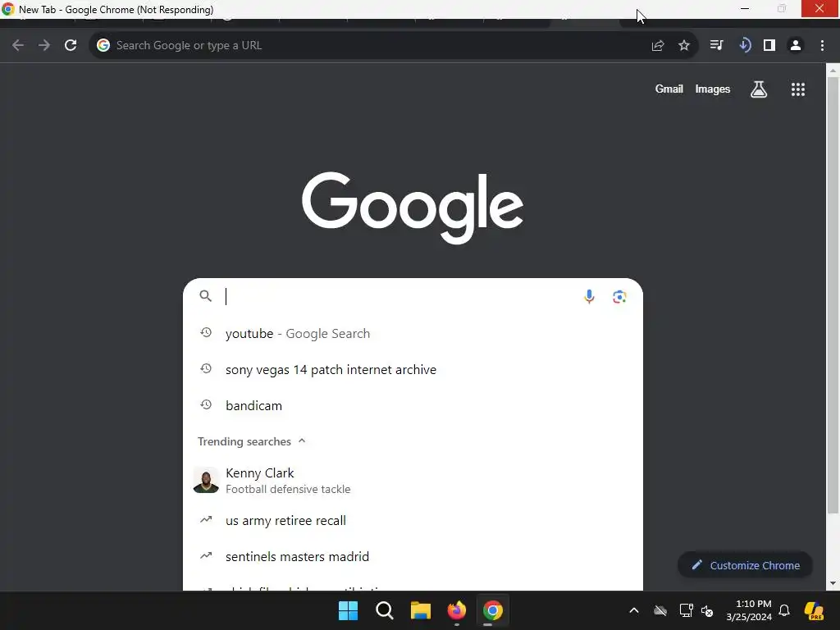Open the Search Labs flask icon
The image size is (840, 630).
759,89
